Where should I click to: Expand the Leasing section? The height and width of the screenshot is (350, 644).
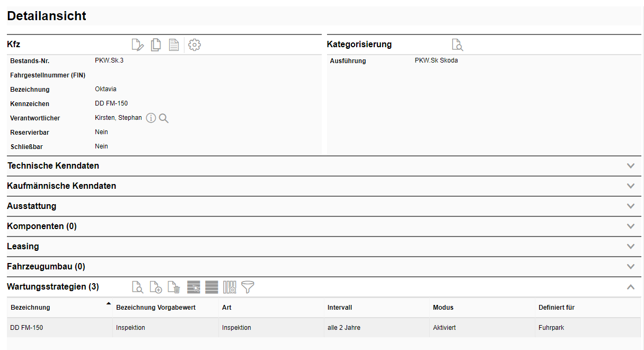point(630,247)
